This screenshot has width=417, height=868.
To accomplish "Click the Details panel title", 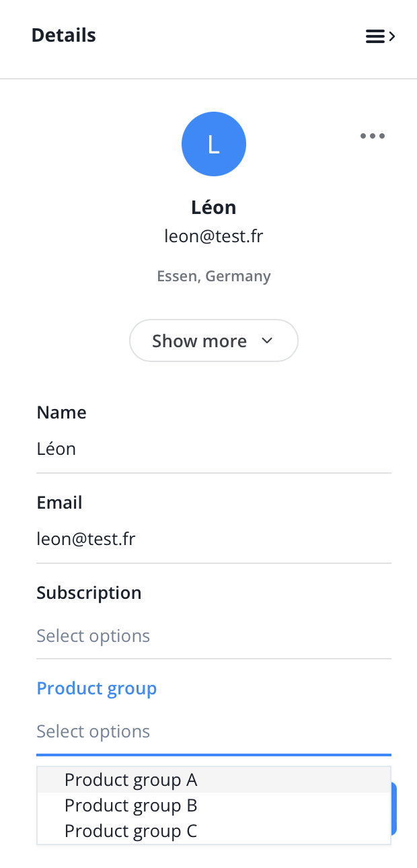I will pos(64,36).
